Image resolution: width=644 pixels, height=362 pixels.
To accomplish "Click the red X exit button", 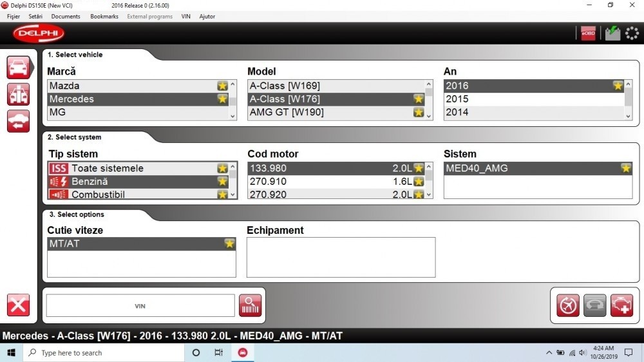I will point(18,305).
